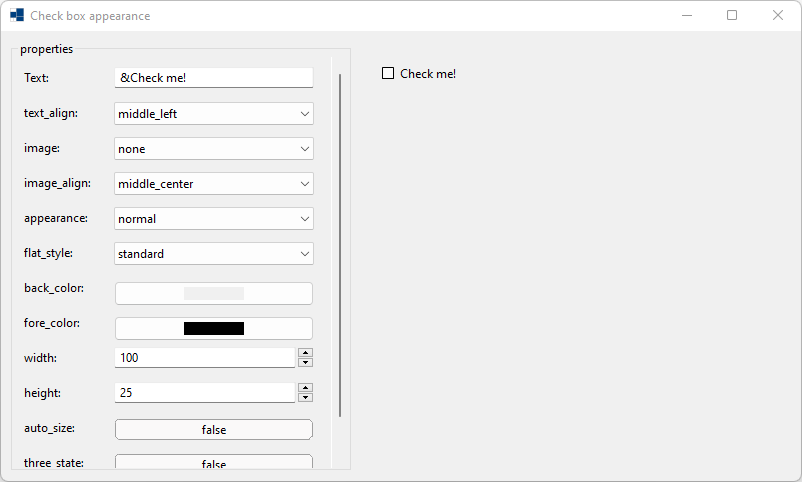Increase width with the up arrow
Viewport: 802px width, 482px height.
[306, 353]
